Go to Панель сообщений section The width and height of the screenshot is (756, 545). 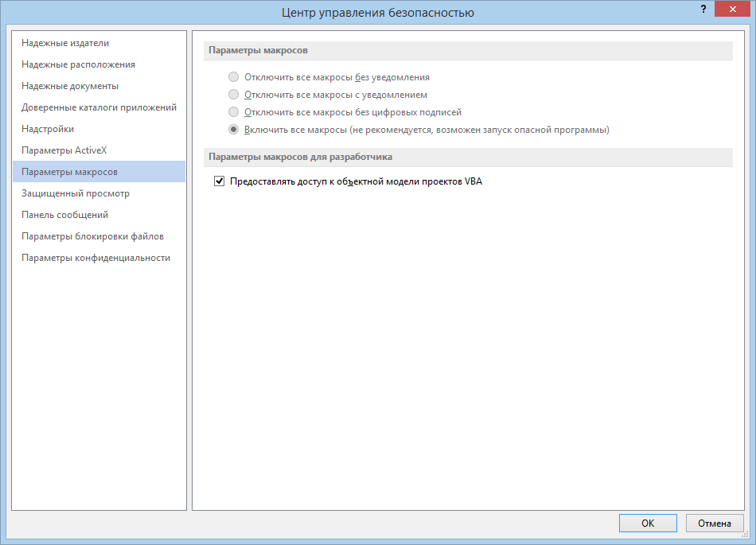pyautogui.click(x=65, y=215)
